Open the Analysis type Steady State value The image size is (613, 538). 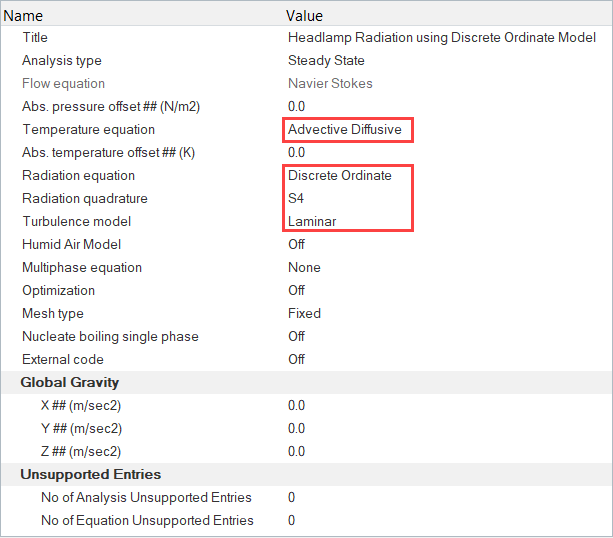pos(325,61)
